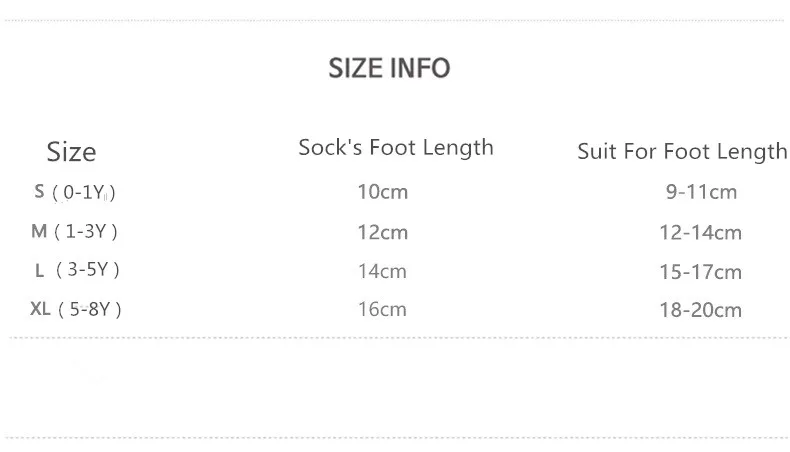The height and width of the screenshot is (452, 790).
Task: Click the letter S size label
Action: 39,191
